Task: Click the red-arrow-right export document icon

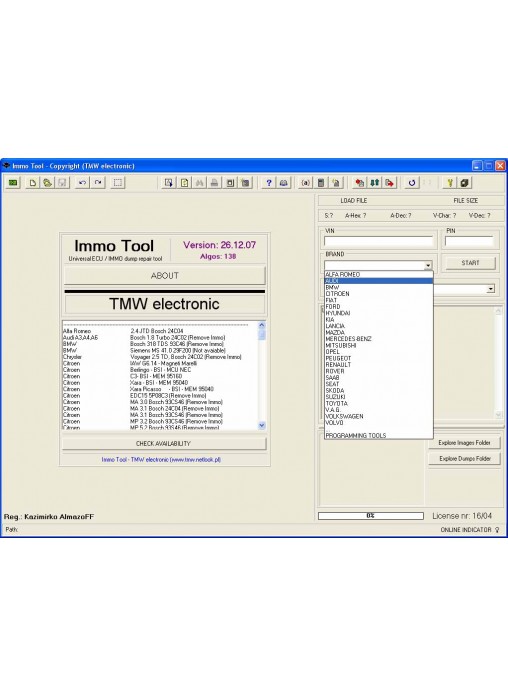Action: [390, 182]
